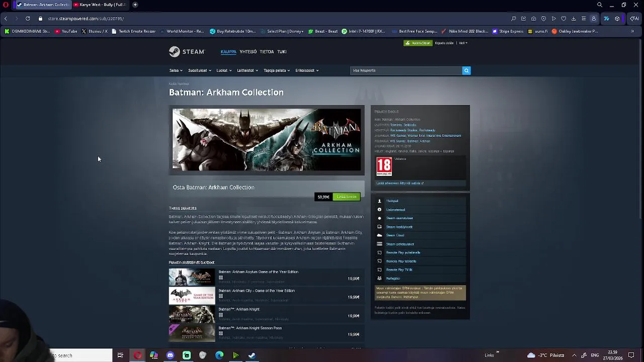
Task: Click the 59,99€ package price
Action: pyautogui.click(x=324, y=197)
